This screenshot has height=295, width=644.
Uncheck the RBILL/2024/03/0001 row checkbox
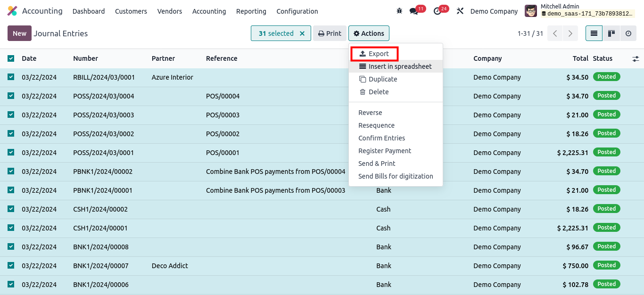tap(11, 77)
